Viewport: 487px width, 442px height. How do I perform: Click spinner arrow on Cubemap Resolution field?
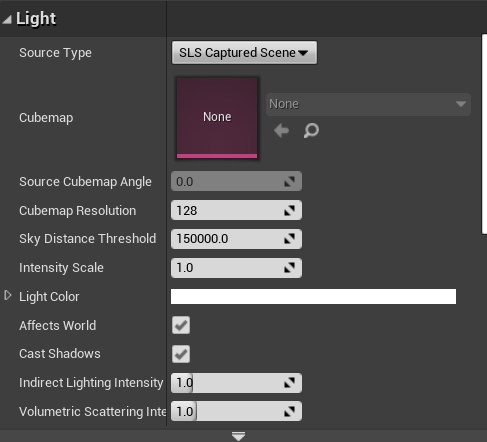pyautogui.click(x=289, y=210)
